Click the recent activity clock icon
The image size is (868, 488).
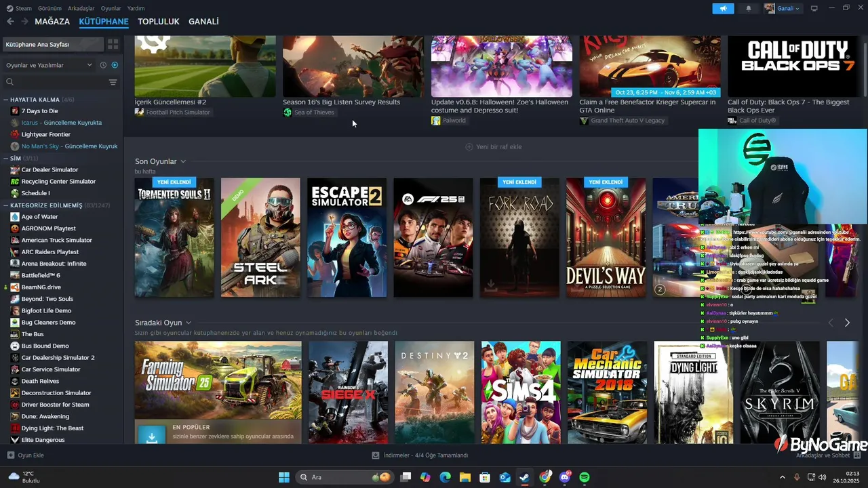103,65
